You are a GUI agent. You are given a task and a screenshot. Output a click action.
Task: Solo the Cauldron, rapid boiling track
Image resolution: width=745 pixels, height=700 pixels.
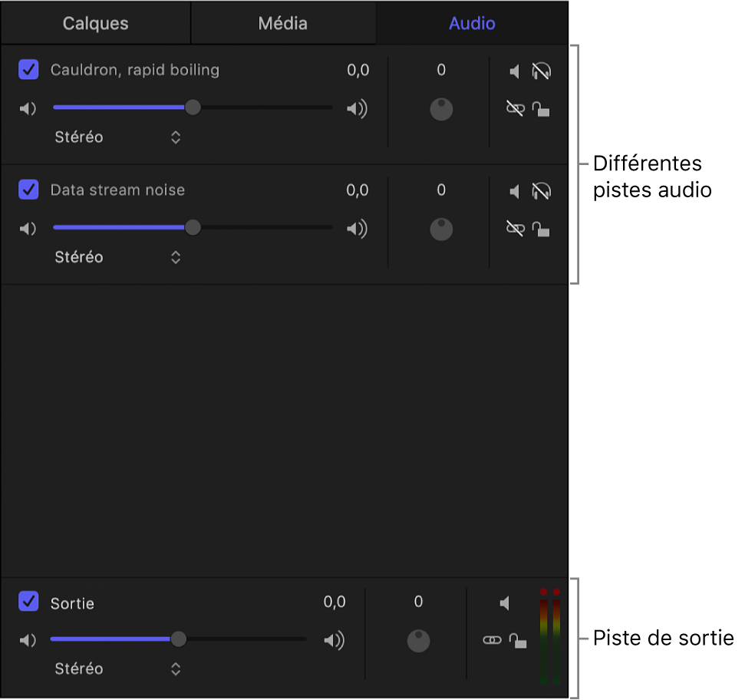[541, 71]
